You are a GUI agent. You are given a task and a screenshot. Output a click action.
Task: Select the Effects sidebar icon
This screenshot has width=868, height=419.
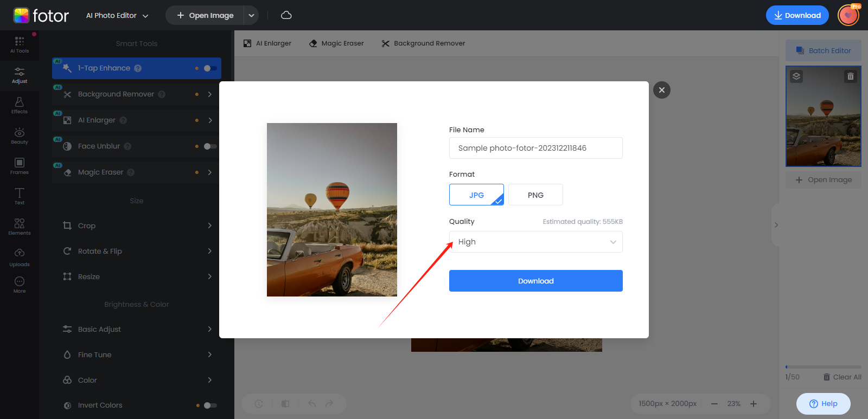pyautogui.click(x=20, y=105)
